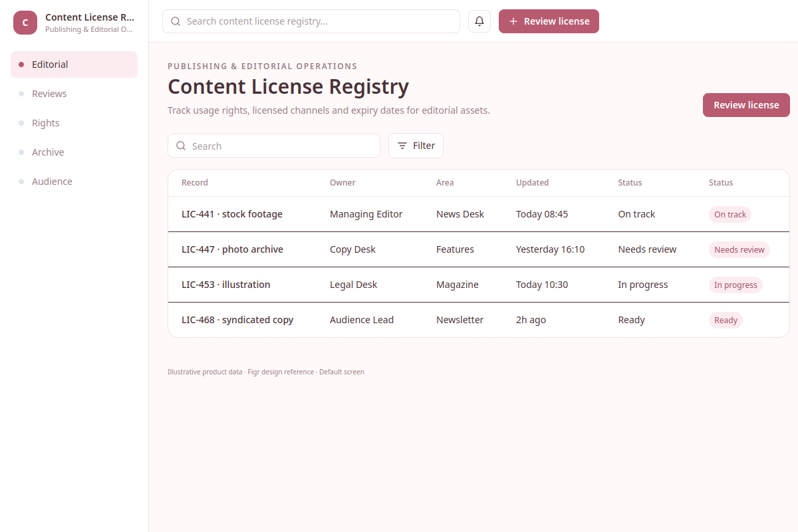Click the app logo letter C
798x532 pixels.
25,23
